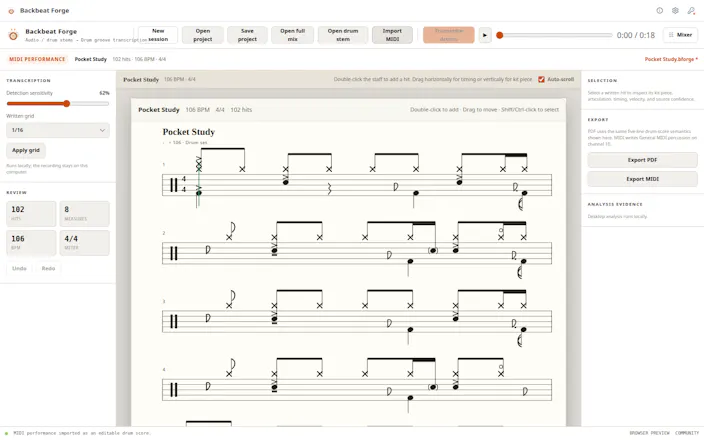Click "102 hits · 106 BPM · 4/4" summary text
Screen dimensions: 704x440
139,59
